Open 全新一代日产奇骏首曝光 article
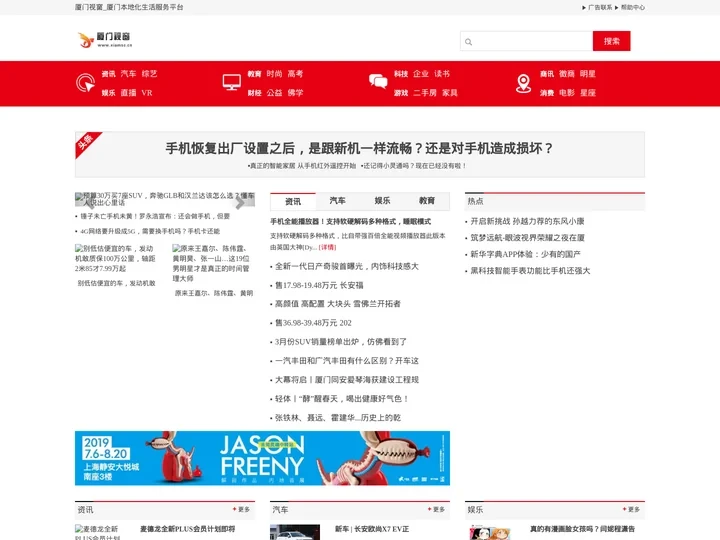 pyautogui.click(x=347, y=266)
